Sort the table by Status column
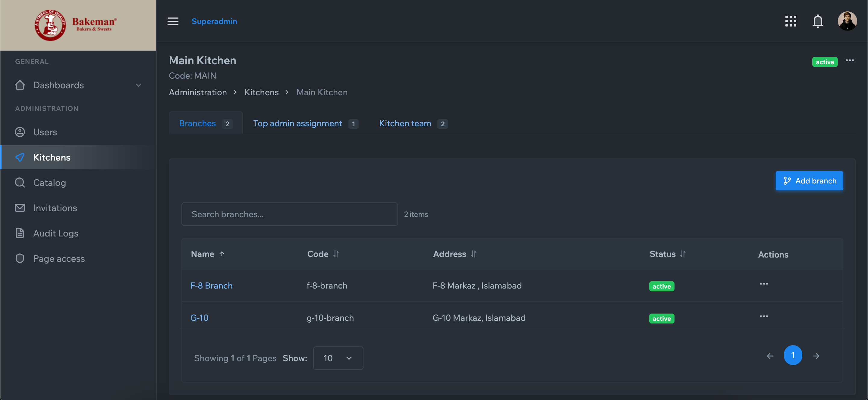 pyautogui.click(x=683, y=254)
